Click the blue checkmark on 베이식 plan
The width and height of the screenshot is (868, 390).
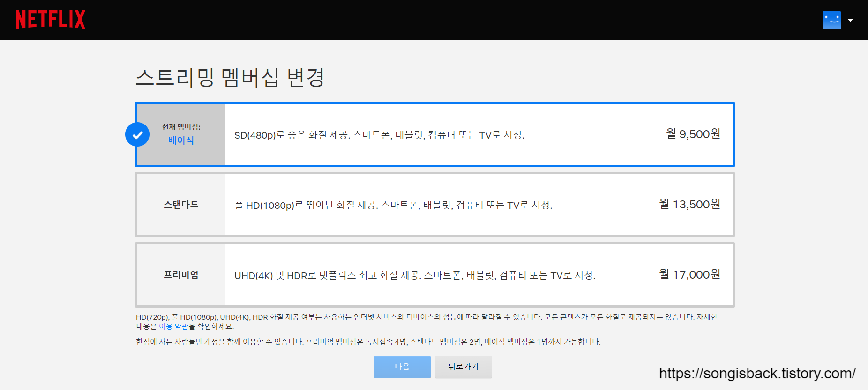pyautogui.click(x=137, y=134)
